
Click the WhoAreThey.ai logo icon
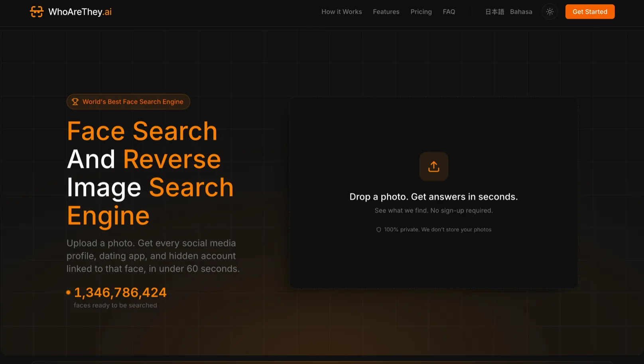pos(37,12)
